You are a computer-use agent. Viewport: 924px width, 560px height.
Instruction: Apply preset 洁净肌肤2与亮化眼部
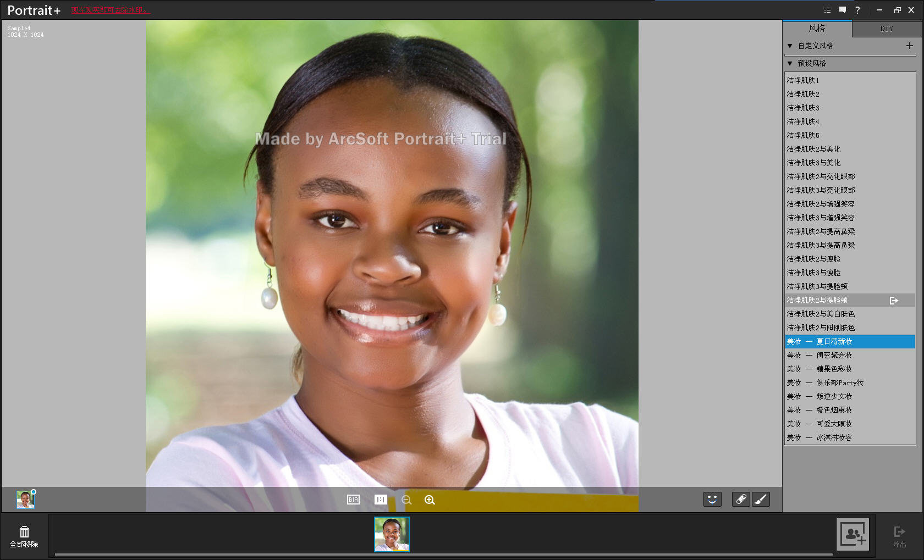850,176
